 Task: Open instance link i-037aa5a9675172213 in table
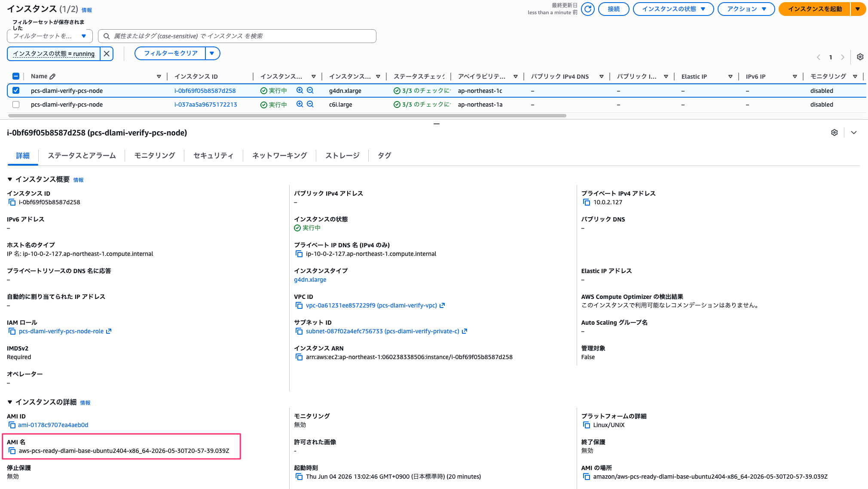[x=205, y=105]
